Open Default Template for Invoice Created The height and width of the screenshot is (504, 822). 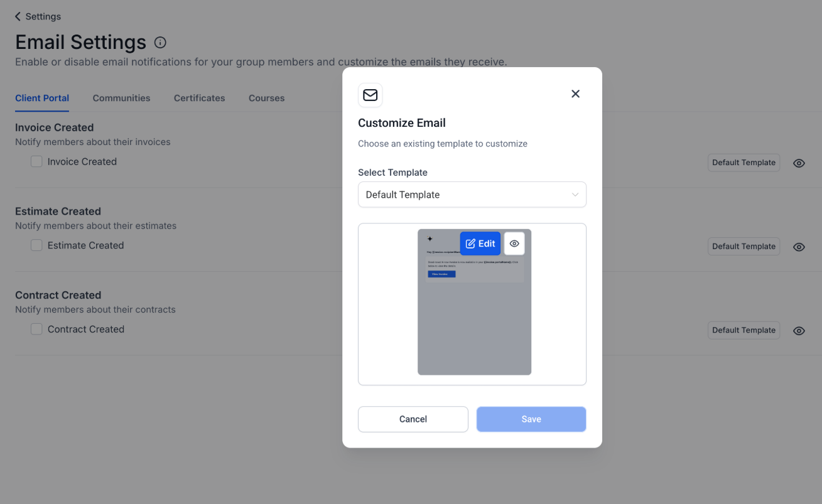744,163
